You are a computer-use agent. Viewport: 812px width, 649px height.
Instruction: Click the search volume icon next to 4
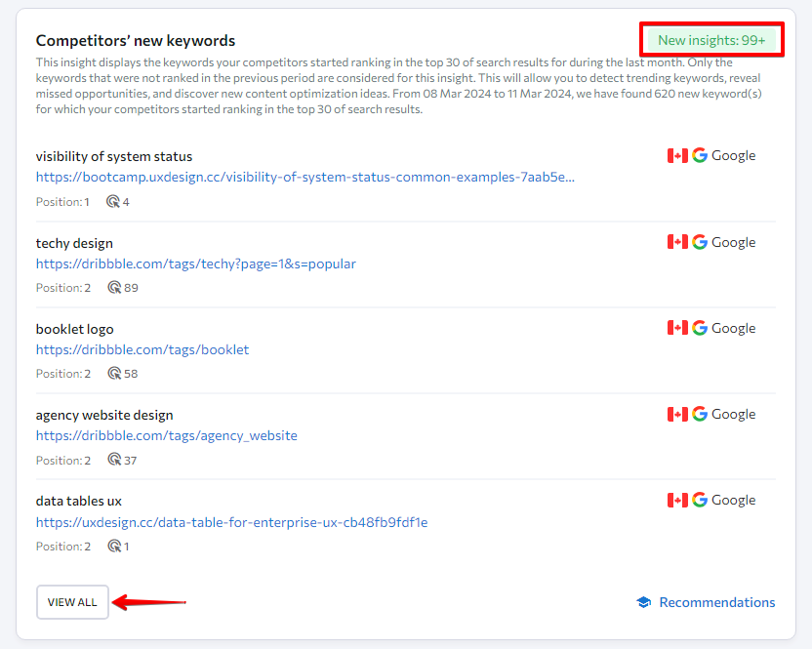click(113, 201)
